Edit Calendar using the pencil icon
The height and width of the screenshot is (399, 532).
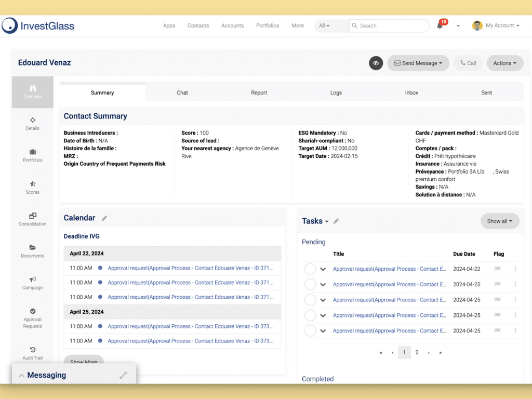coord(104,218)
